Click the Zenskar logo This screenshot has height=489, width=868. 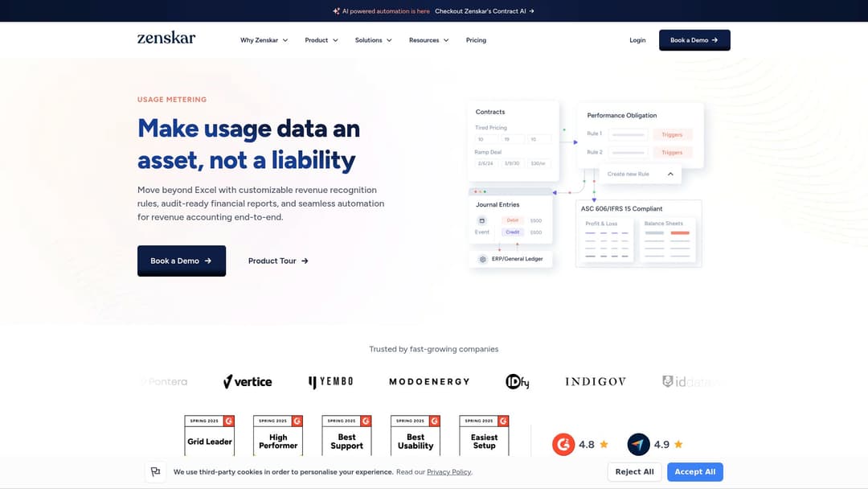click(166, 38)
